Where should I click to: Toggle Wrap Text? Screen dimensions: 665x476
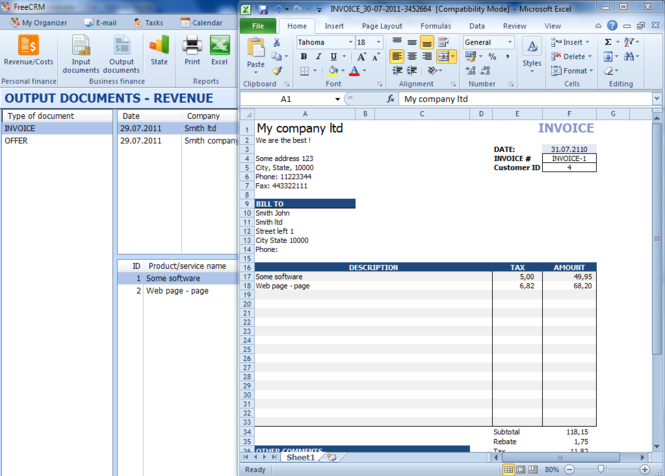443,42
